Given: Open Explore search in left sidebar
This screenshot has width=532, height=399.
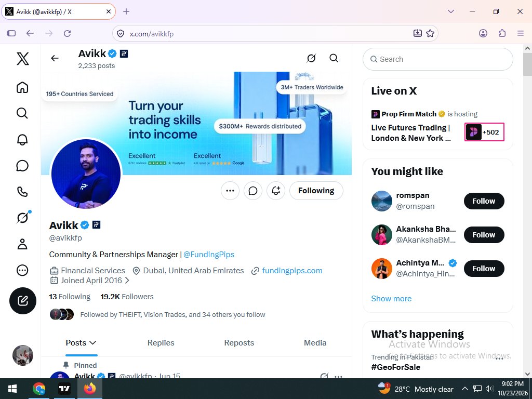Looking at the screenshot, I should point(22,113).
